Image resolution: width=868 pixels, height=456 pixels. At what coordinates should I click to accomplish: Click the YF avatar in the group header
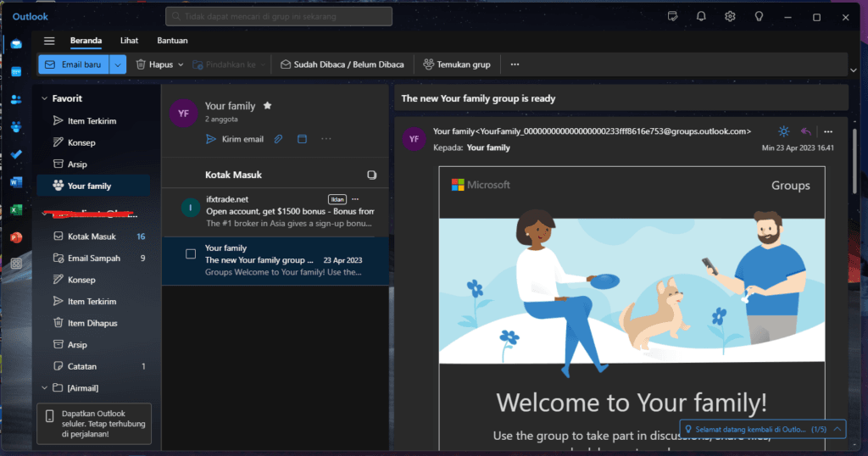183,114
